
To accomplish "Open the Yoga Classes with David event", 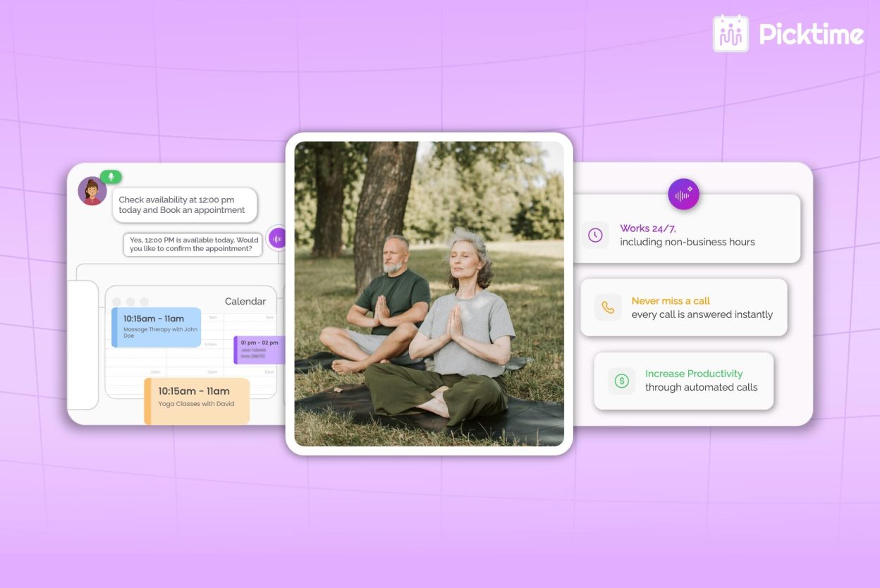I will [x=197, y=401].
